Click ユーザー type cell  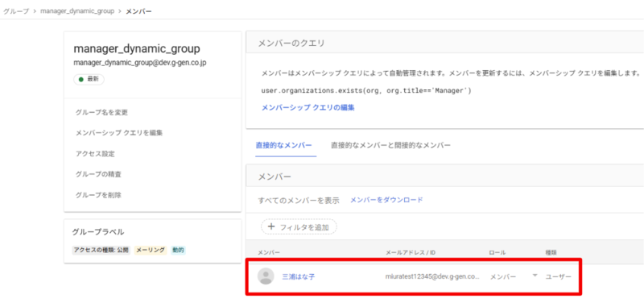tap(558, 276)
